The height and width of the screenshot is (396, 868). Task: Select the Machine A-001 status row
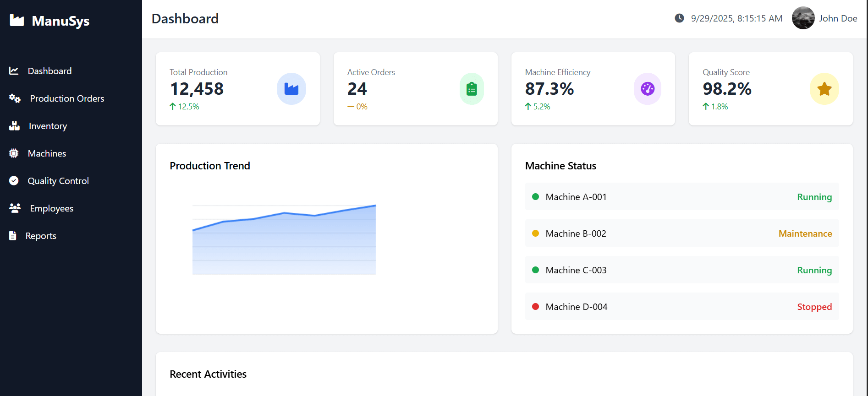[681, 197]
